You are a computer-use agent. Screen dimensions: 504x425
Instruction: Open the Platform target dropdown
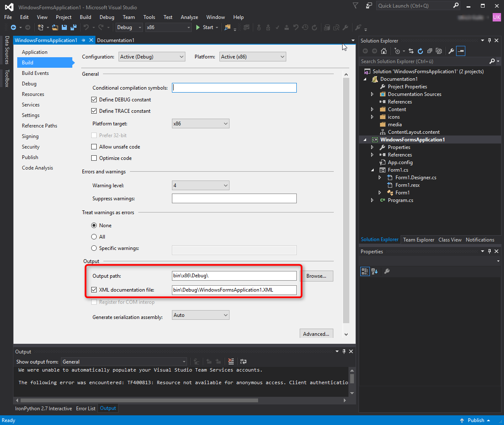pyautogui.click(x=201, y=124)
